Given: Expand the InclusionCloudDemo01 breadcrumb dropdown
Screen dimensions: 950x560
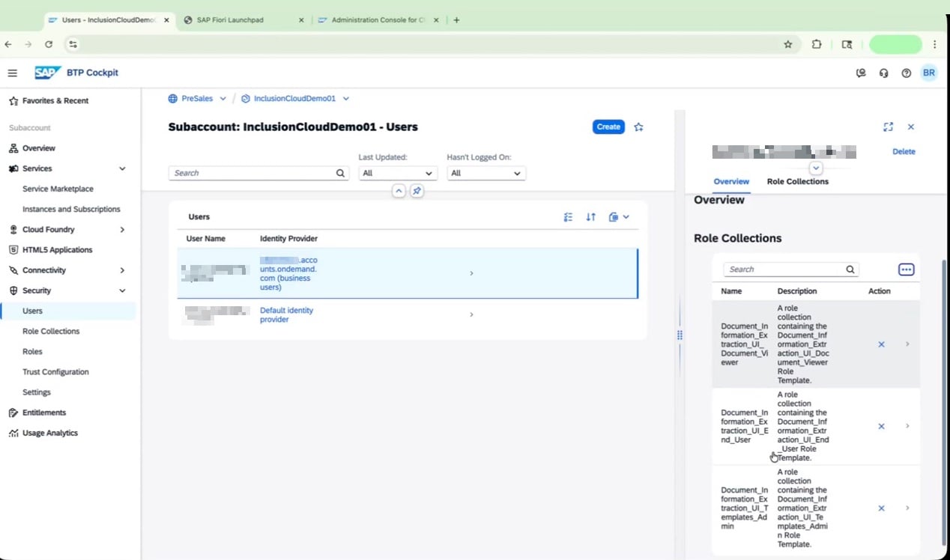Looking at the screenshot, I should tap(346, 99).
